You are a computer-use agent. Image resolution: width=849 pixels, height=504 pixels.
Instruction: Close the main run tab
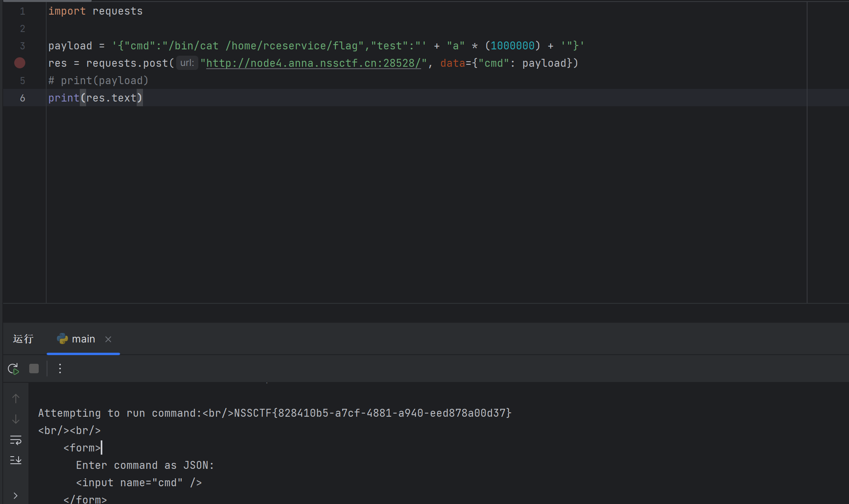[108, 339]
